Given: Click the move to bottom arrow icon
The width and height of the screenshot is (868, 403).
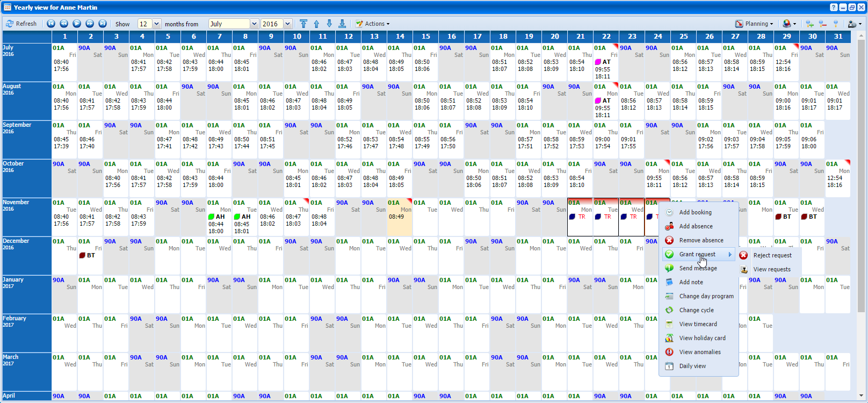Looking at the screenshot, I should click(x=342, y=24).
